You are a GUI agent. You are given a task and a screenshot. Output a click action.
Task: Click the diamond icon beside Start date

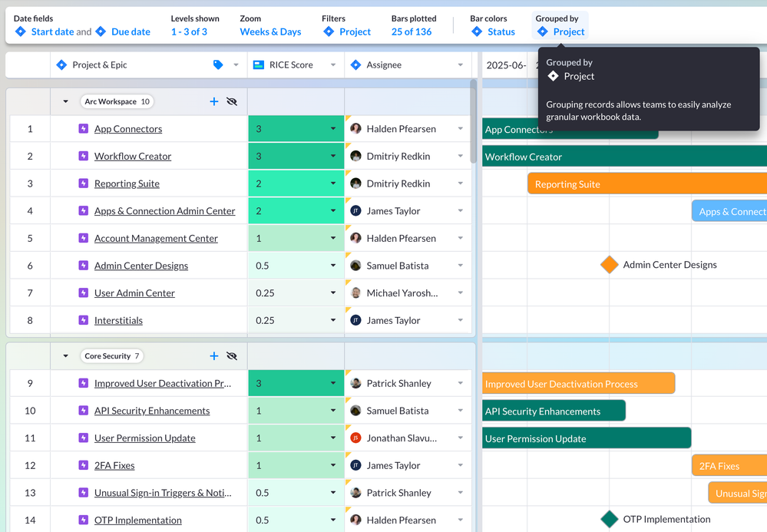[21, 32]
